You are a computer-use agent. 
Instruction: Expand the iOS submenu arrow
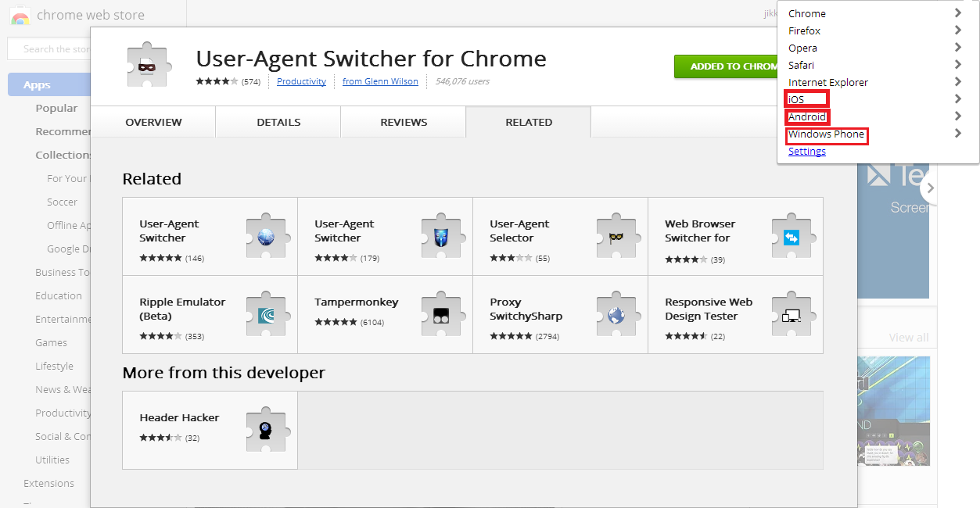click(x=958, y=99)
